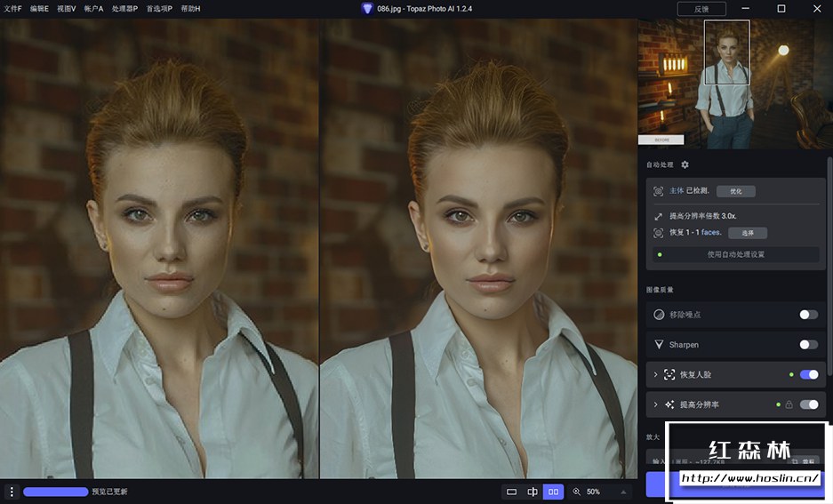
Task: Click the subject detection icon
Action: (658, 191)
